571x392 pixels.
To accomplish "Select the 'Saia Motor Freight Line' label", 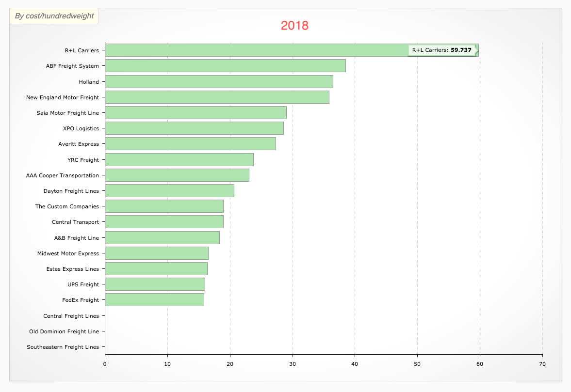I will [68, 113].
